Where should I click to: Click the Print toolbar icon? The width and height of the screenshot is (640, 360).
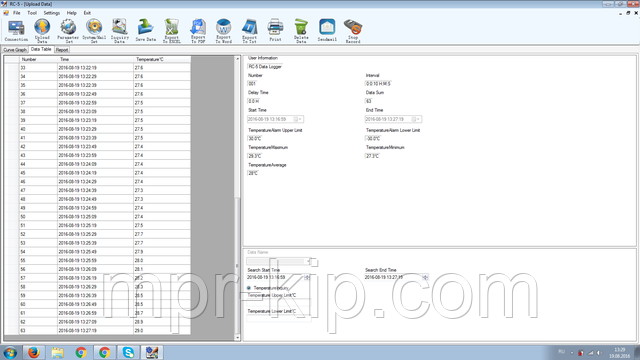click(275, 30)
